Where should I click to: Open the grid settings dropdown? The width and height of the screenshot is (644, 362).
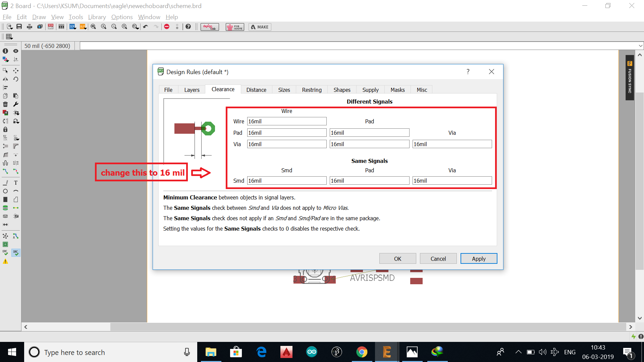click(9, 37)
